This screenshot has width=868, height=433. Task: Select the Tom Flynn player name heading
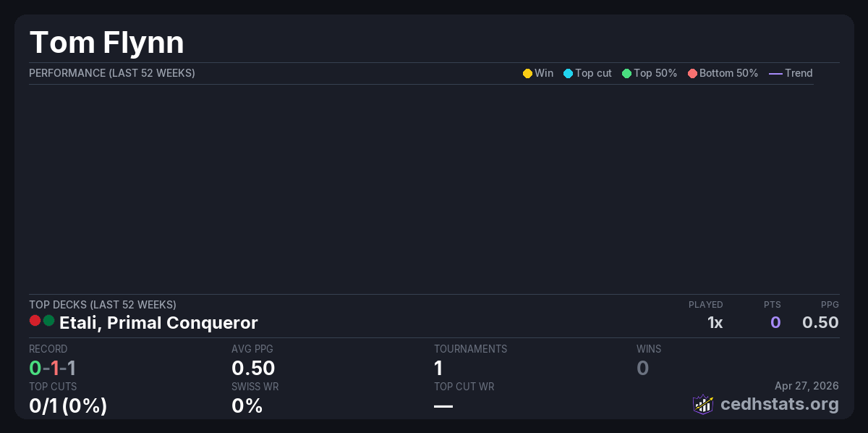coord(106,43)
